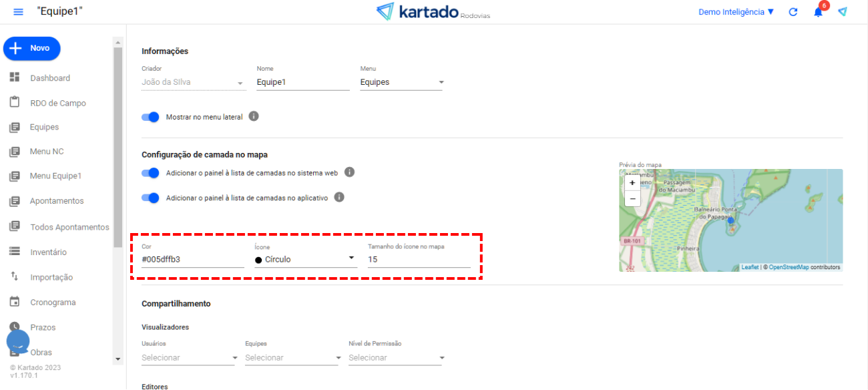
Task: Click info icon next to aplicativo option
Action: tap(339, 198)
